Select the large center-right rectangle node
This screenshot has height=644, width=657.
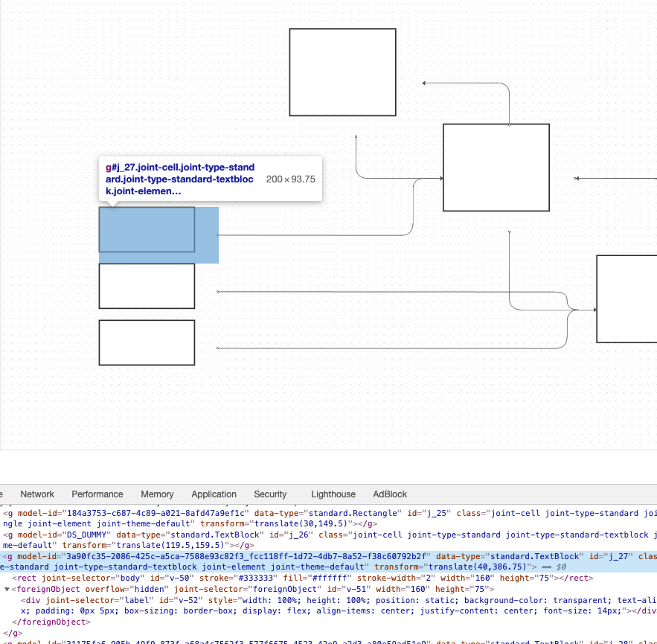pos(496,167)
